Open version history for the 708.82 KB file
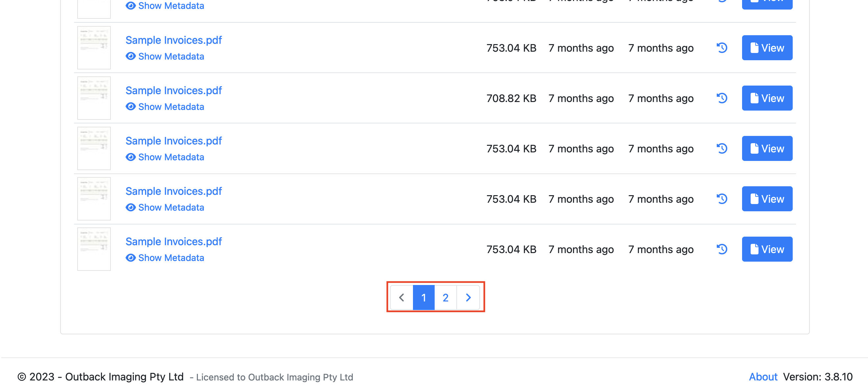 point(722,98)
